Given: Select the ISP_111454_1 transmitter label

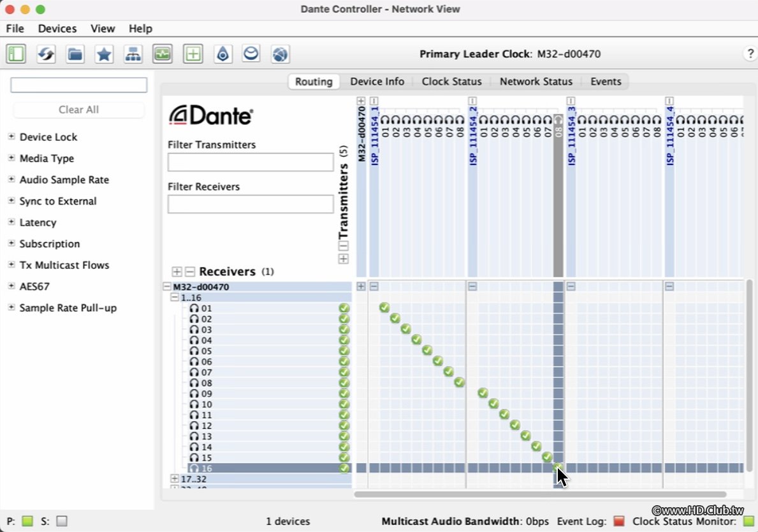Looking at the screenshot, I should click(375, 135).
